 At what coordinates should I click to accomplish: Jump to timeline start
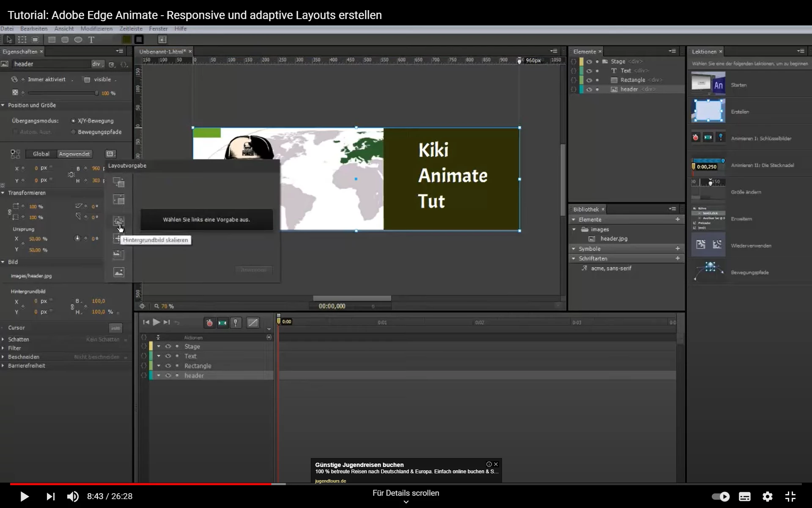[146, 323]
